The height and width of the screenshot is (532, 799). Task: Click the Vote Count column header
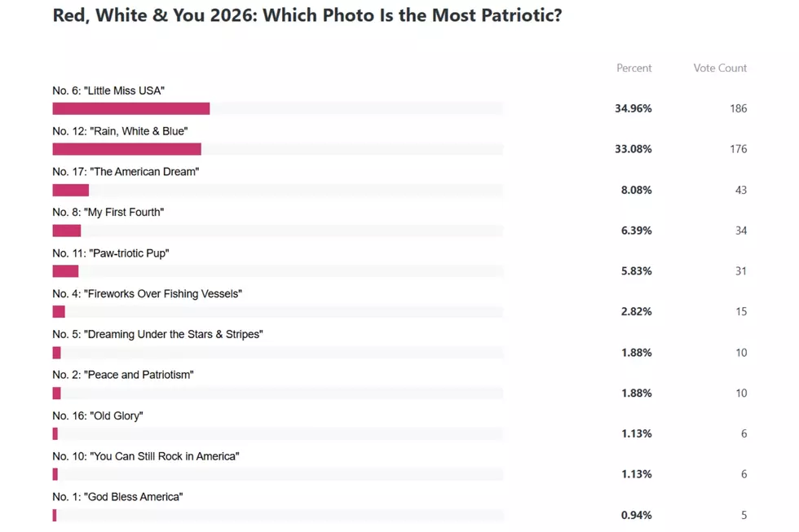coord(720,68)
